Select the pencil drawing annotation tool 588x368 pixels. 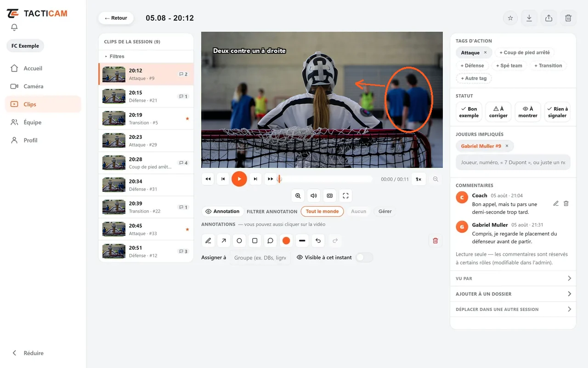point(208,241)
